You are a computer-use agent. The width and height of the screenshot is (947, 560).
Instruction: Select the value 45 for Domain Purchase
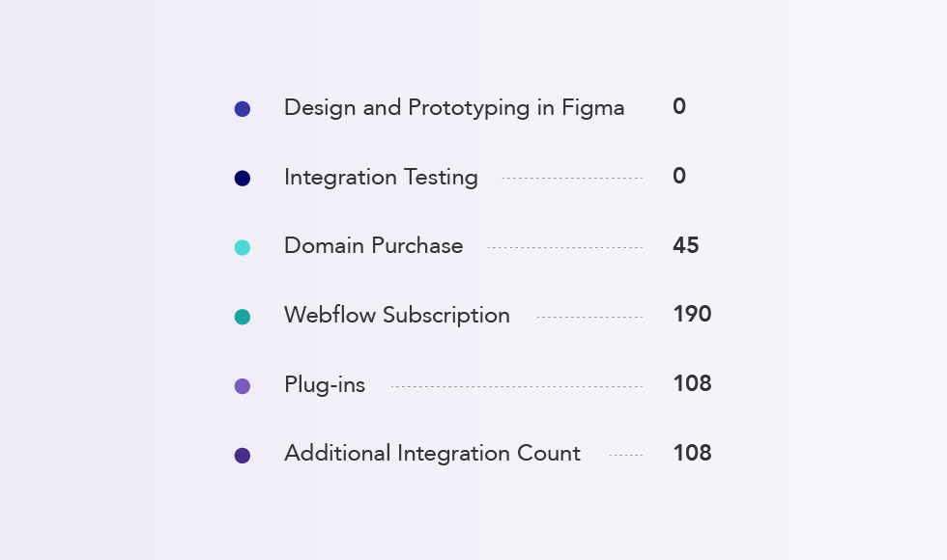tap(685, 246)
